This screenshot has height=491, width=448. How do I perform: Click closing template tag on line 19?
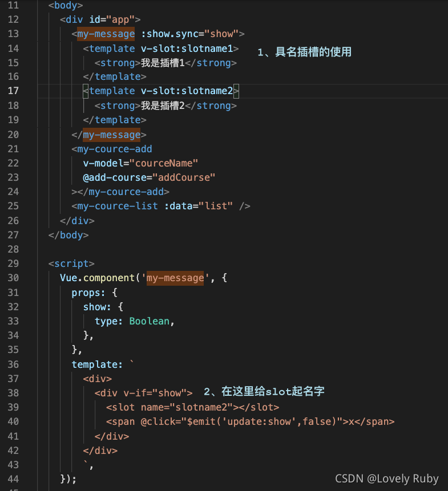click(115, 120)
